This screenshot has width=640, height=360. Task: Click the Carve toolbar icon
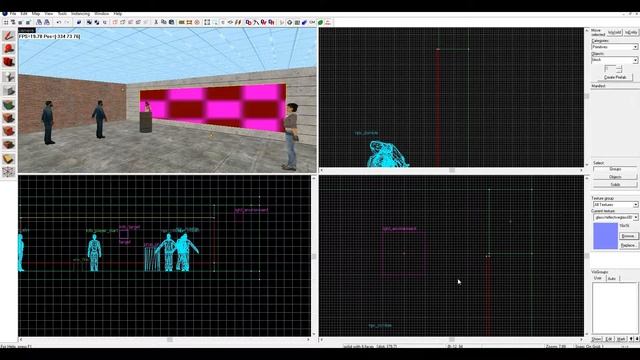click(x=79, y=22)
